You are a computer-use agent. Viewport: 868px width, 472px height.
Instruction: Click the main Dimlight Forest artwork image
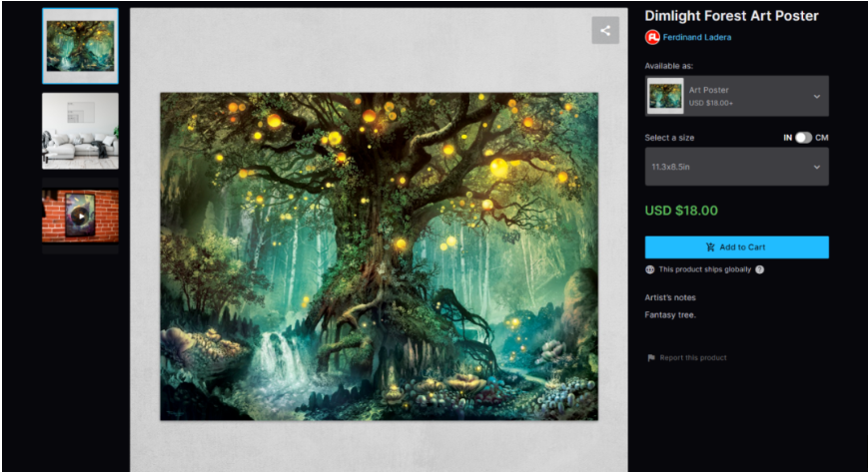click(x=379, y=256)
